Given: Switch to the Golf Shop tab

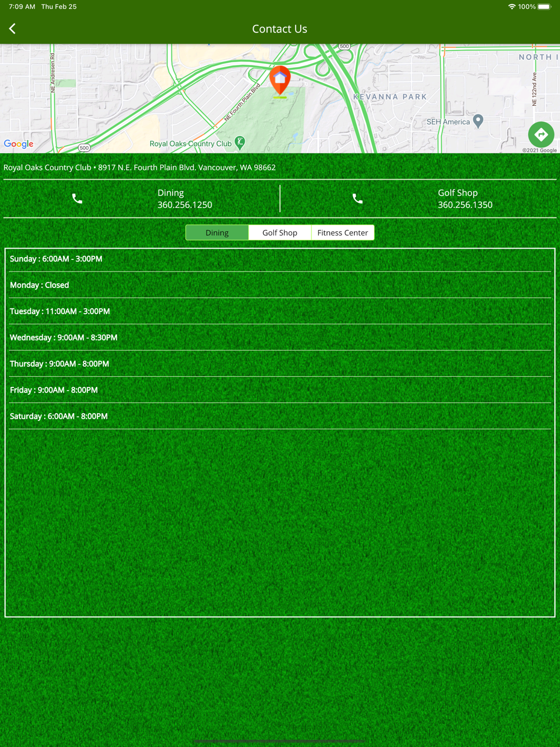Looking at the screenshot, I should pos(280,233).
